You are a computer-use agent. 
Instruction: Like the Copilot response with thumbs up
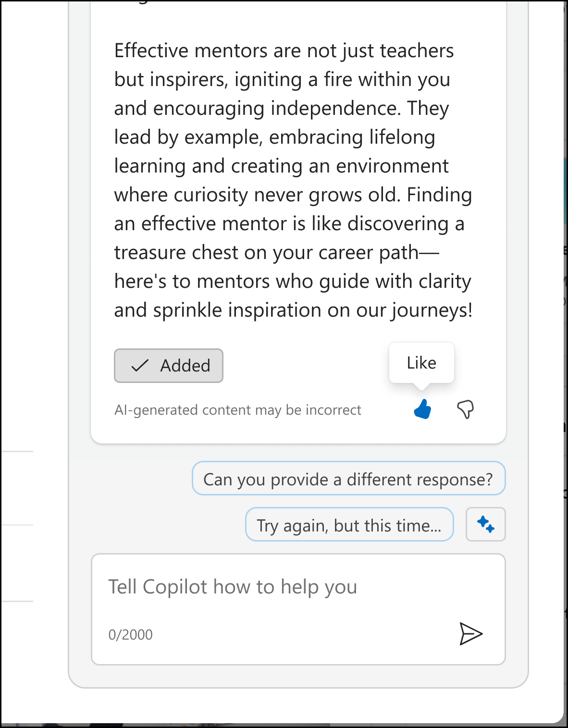(422, 409)
